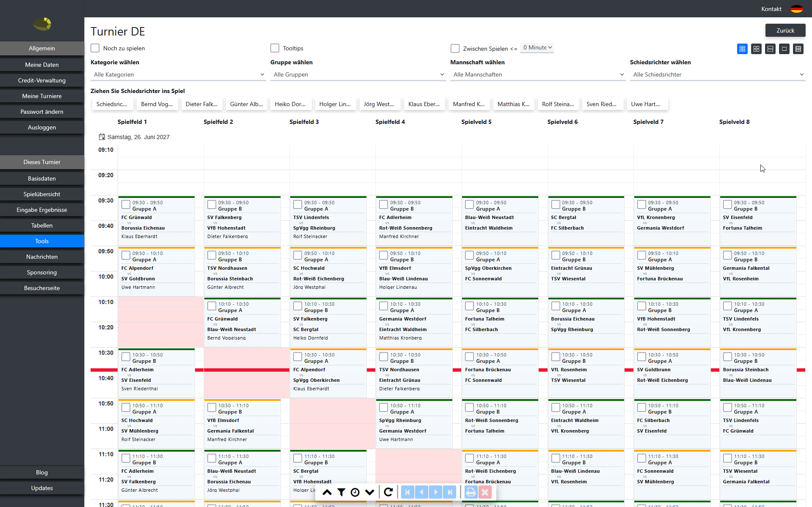Viewport: 812px width, 507px height.
Task: Enable the Noch zu spielen checkbox
Action: [x=95, y=48]
